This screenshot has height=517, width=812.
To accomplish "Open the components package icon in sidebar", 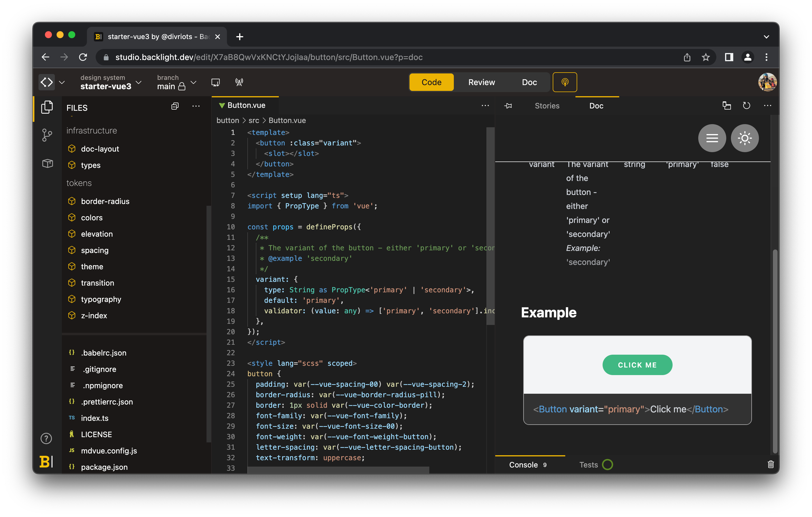I will point(48,163).
